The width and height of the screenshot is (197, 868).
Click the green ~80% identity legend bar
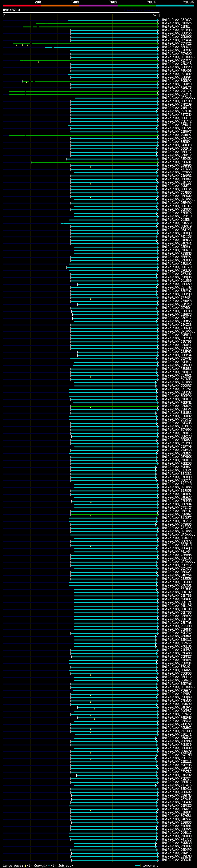tap(137, 6)
